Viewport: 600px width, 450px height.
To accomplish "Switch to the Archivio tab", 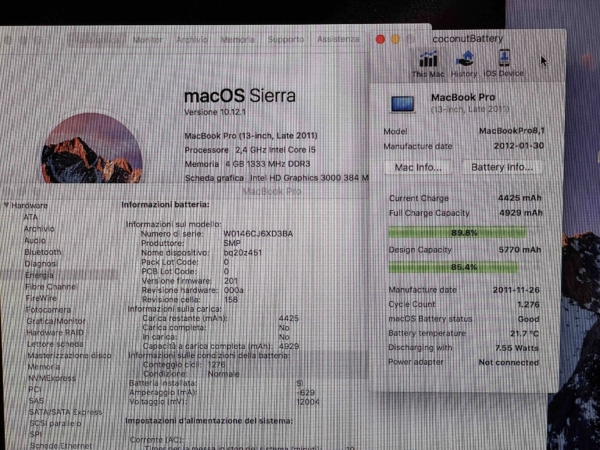I will [192, 39].
